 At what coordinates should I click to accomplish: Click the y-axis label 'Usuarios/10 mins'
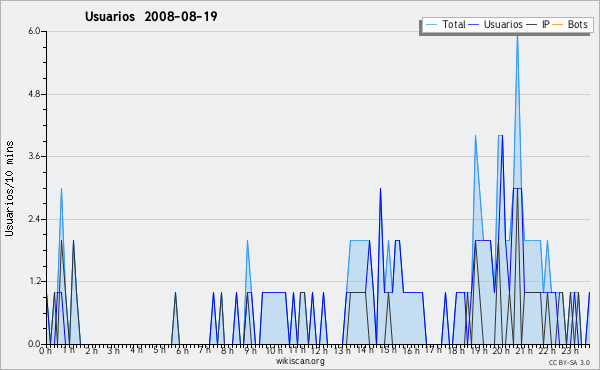[x=9, y=189]
